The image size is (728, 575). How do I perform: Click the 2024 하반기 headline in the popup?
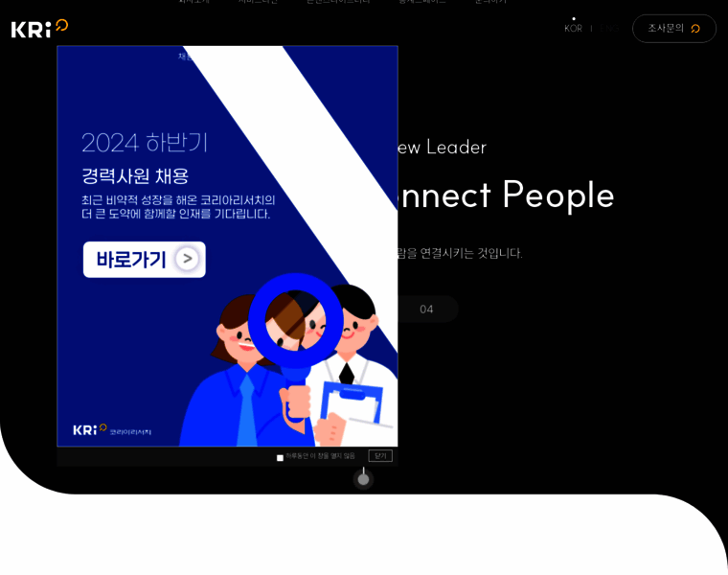[x=145, y=143]
